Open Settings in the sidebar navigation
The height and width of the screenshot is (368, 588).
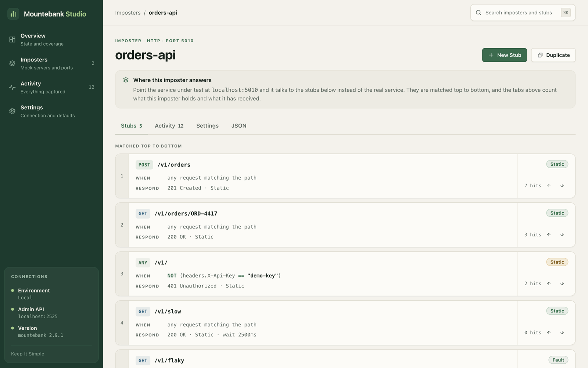pos(51,111)
